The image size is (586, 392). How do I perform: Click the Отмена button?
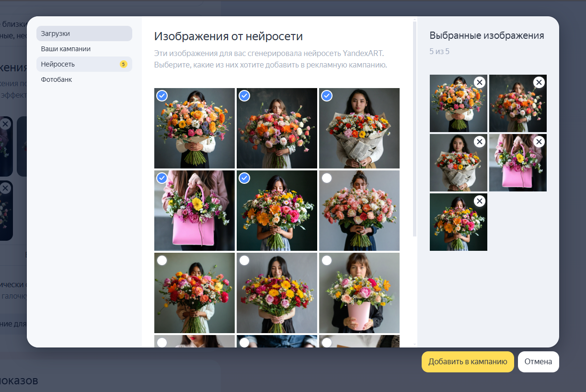(538, 362)
